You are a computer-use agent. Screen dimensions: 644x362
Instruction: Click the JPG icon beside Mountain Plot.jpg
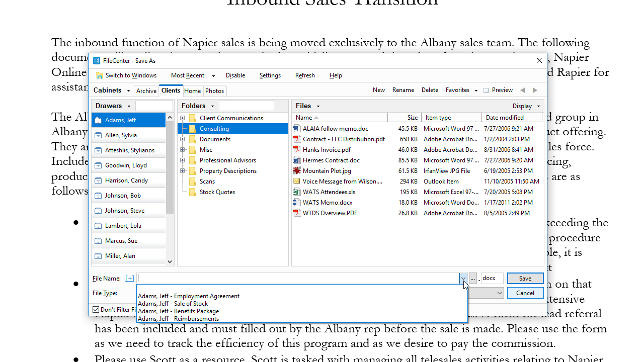point(296,171)
